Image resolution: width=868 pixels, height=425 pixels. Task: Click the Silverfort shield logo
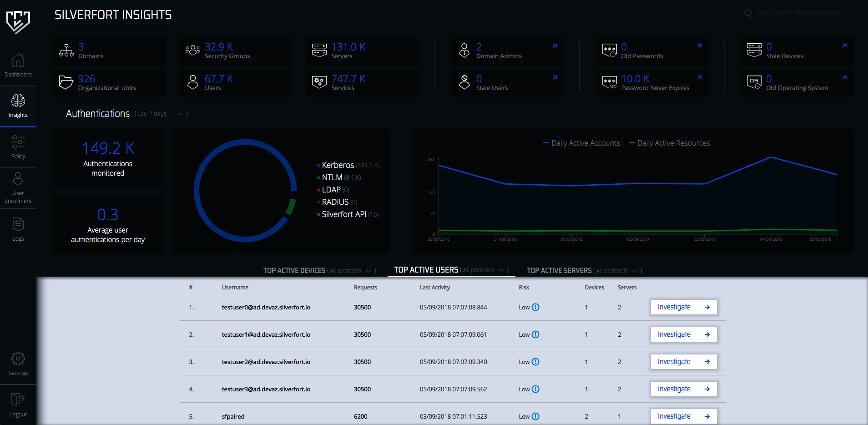[x=18, y=22]
